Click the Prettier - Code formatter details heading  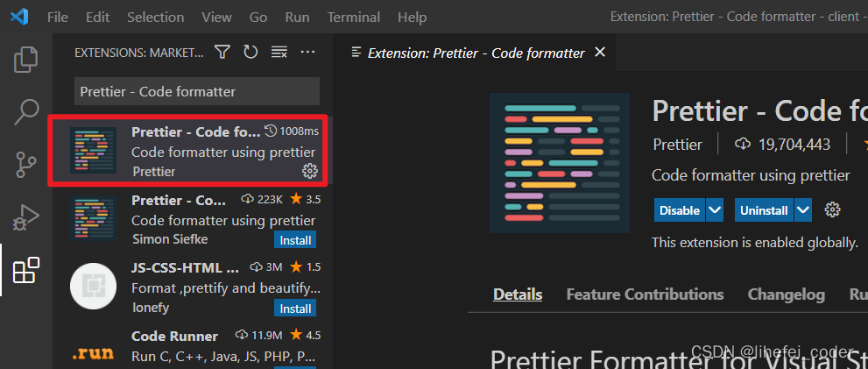tap(759, 111)
